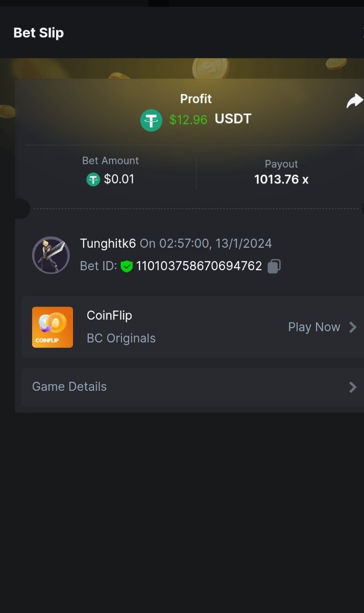Click the $0.01 bet amount value
This screenshot has height=613, width=364.
tap(119, 179)
